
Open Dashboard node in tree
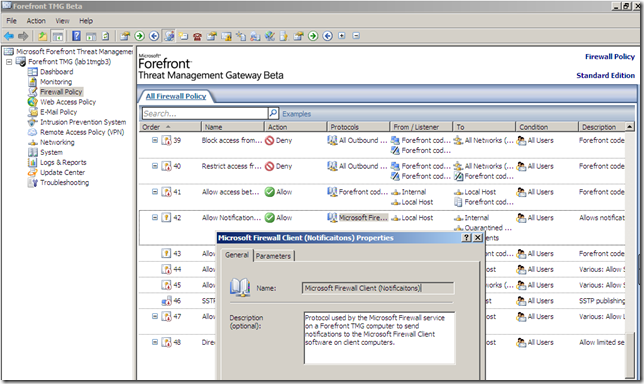[56, 71]
